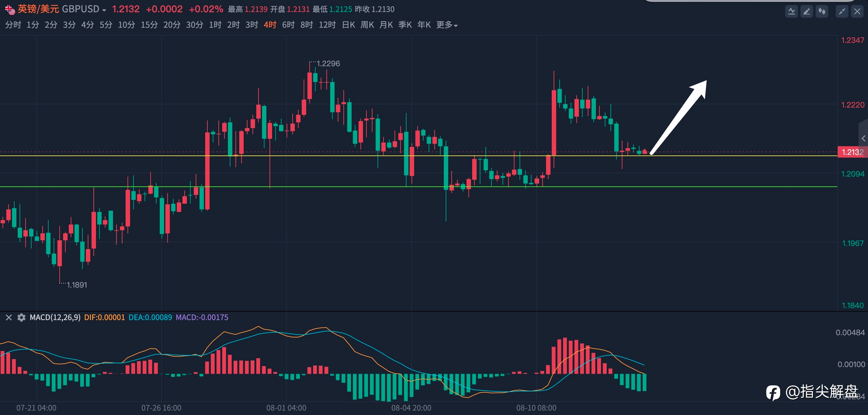Switch chart to 20分 interval
Screen dimensions: 868x415
[172, 25]
